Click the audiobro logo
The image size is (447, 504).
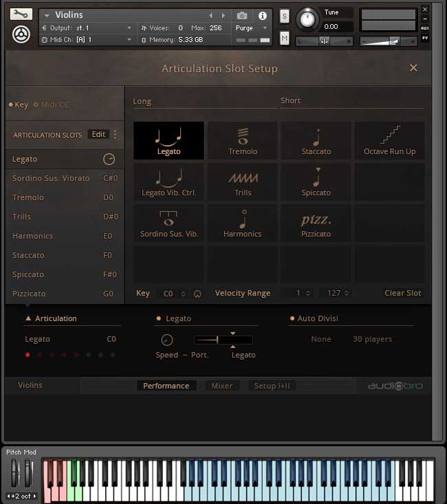[395, 386]
